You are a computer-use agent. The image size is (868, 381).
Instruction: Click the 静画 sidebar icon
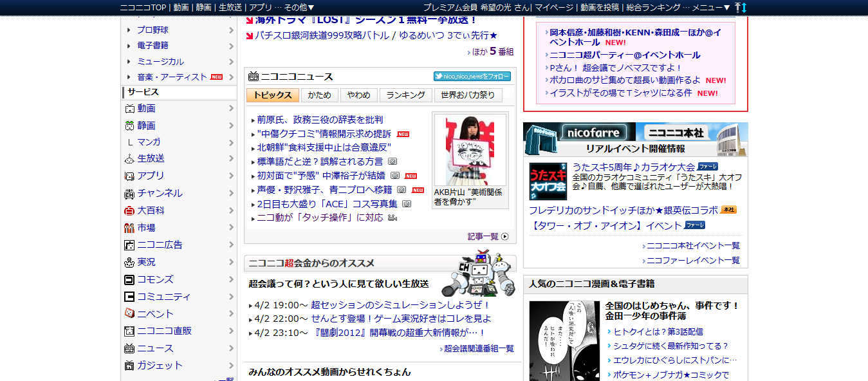pos(129,125)
